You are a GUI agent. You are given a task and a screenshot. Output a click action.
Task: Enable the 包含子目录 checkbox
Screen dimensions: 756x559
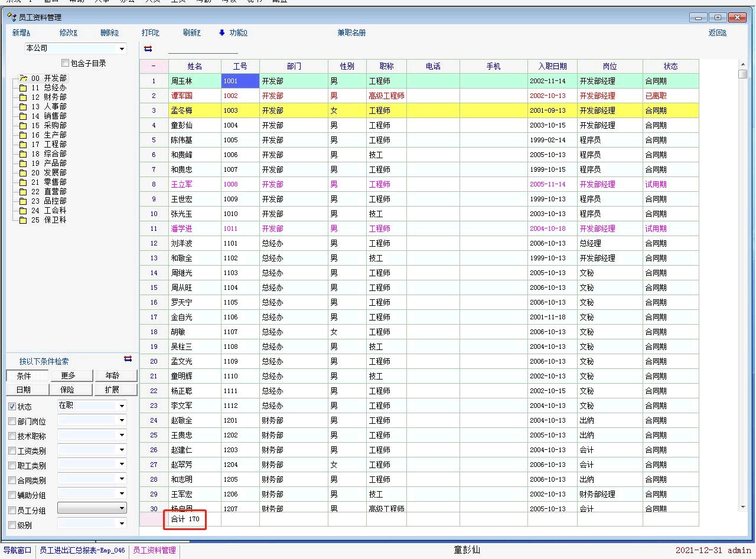(x=65, y=63)
